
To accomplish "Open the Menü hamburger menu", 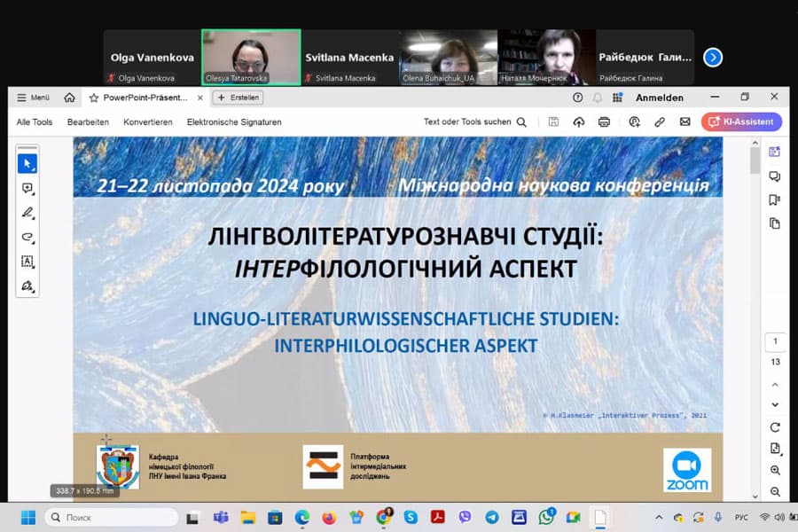I will [33, 98].
